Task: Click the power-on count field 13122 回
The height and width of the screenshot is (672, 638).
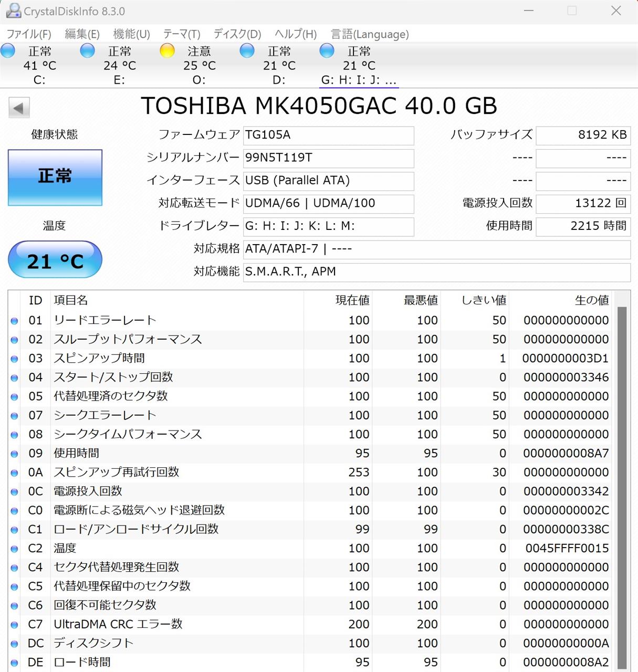Action: pos(583,204)
